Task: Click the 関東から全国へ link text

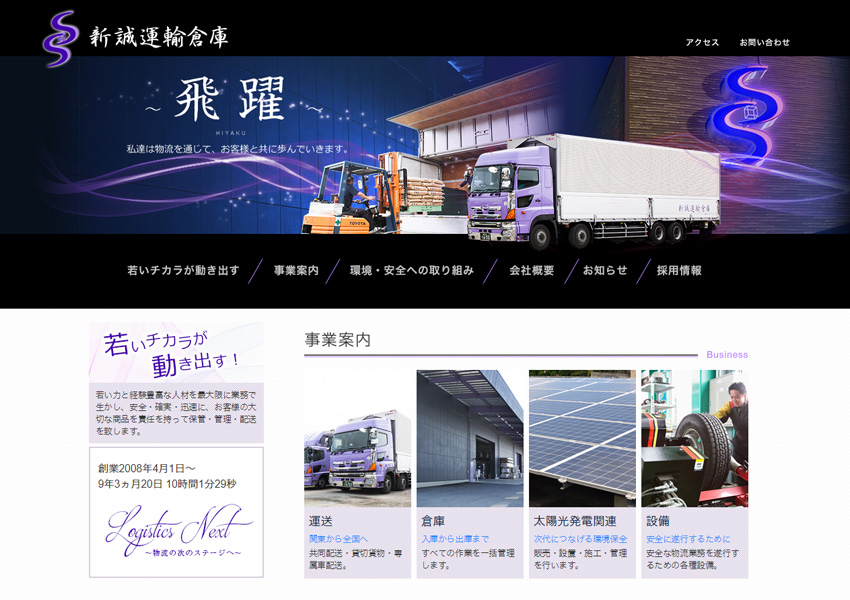Action: point(338,539)
